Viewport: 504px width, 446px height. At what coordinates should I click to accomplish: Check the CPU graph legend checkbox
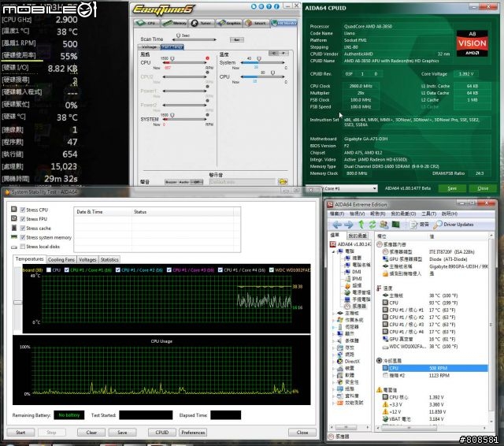tap(49, 270)
